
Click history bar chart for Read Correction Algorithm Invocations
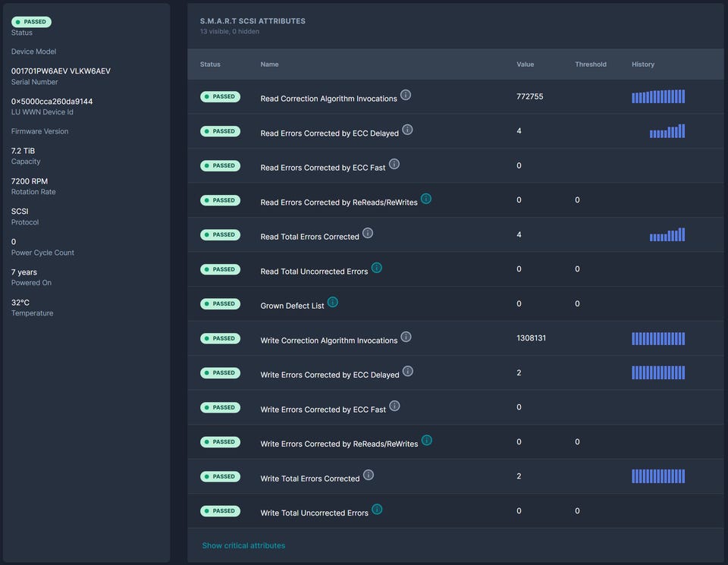click(x=658, y=96)
